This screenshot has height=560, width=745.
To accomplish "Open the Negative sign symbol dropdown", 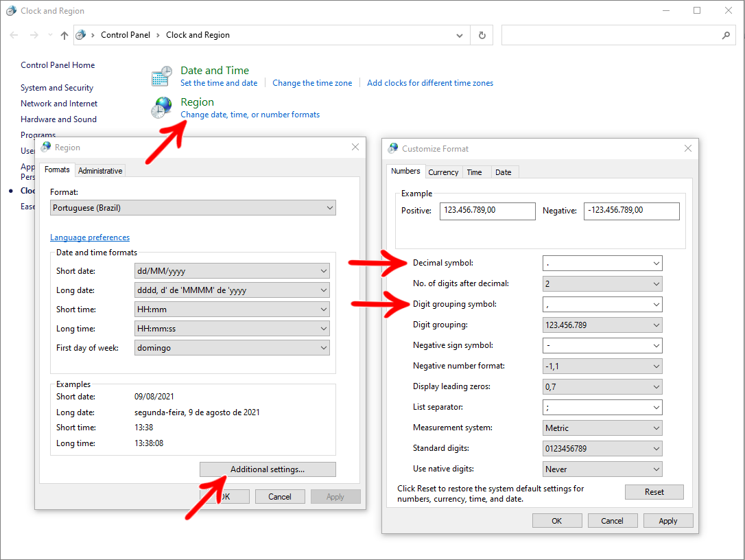I will click(x=602, y=346).
